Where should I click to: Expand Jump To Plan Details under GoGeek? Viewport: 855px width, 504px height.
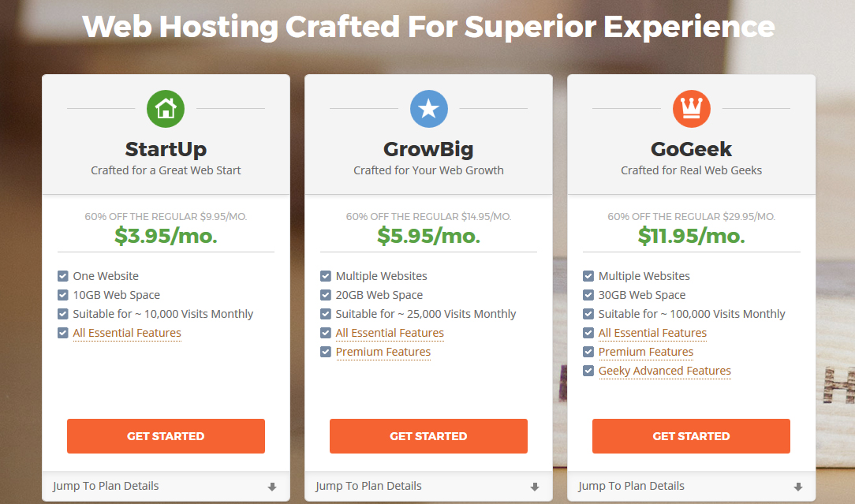pyautogui.click(x=692, y=486)
